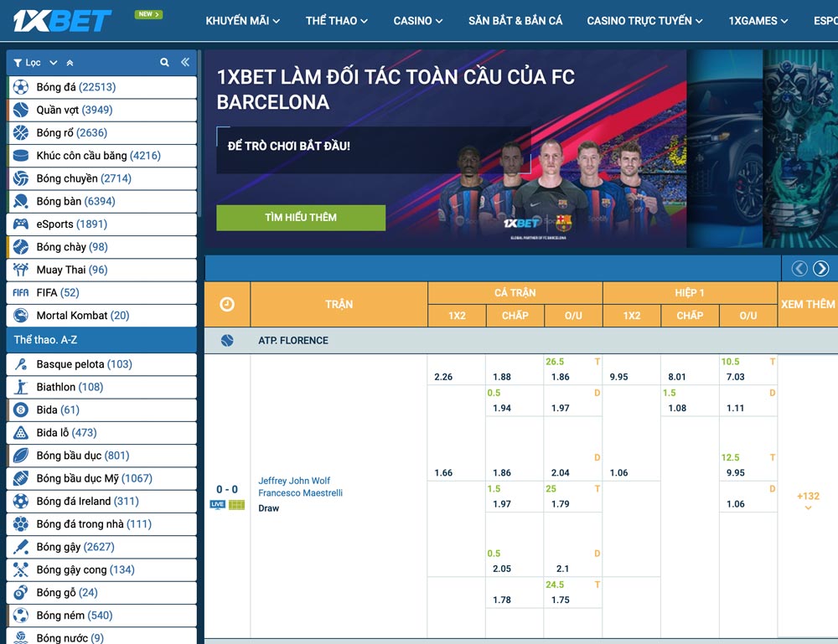This screenshot has width=838, height=644.
Task: Select the FIFA logo icon
Action: click(x=21, y=292)
